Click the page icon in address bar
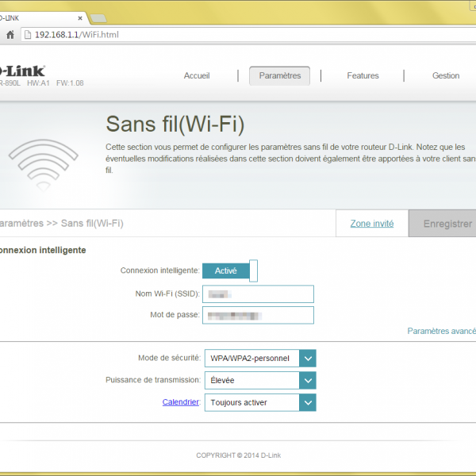The height and width of the screenshot is (476, 476). tap(27, 35)
